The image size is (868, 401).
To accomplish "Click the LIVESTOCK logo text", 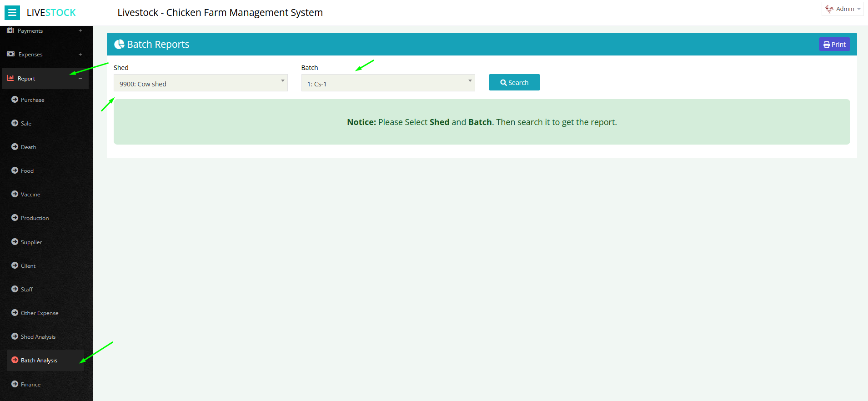I will coord(51,13).
